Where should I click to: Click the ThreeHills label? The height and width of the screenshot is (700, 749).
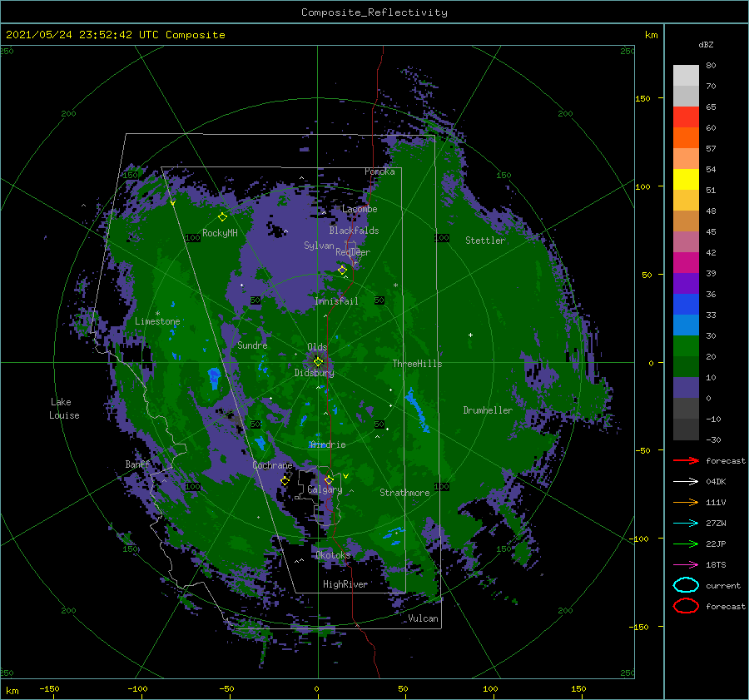tap(417, 364)
